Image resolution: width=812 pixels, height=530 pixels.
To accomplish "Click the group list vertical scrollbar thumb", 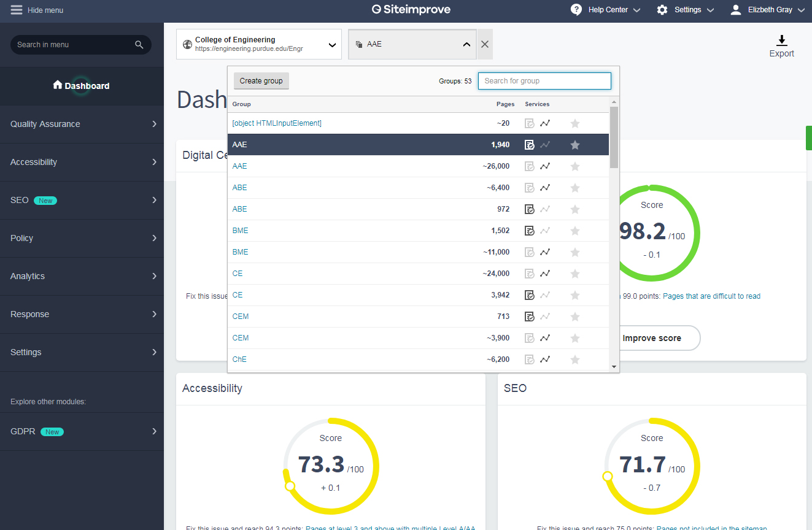I will coord(614,137).
